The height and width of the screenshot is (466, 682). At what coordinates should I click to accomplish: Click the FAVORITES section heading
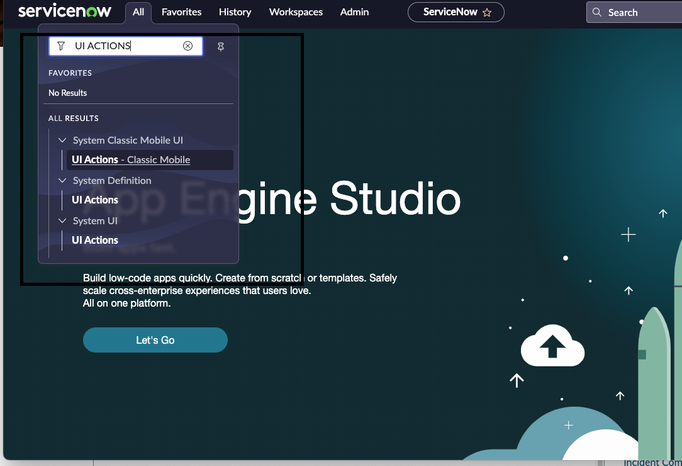click(x=70, y=73)
